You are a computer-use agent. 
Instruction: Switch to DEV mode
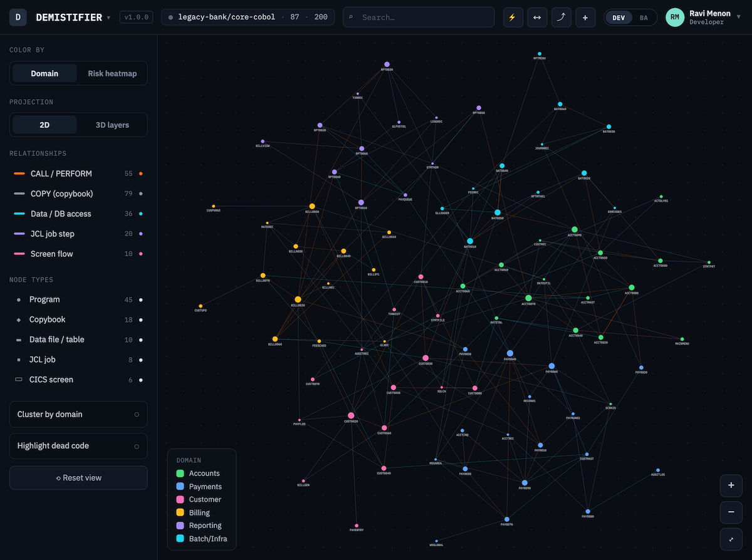point(619,18)
